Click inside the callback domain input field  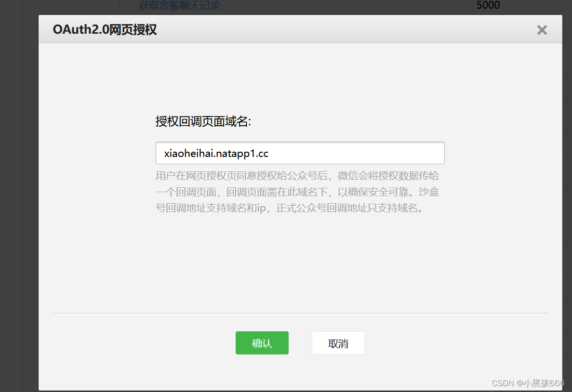pyautogui.click(x=300, y=153)
